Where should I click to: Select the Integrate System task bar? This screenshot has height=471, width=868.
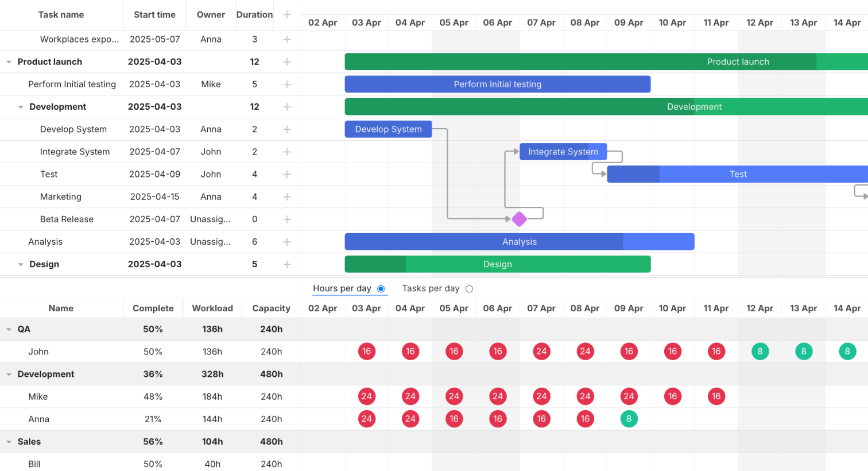(x=563, y=152)
